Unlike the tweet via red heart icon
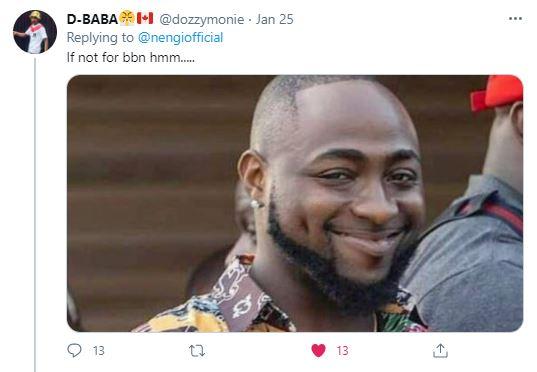Viewport: 537px width, 372px height. 319,350
